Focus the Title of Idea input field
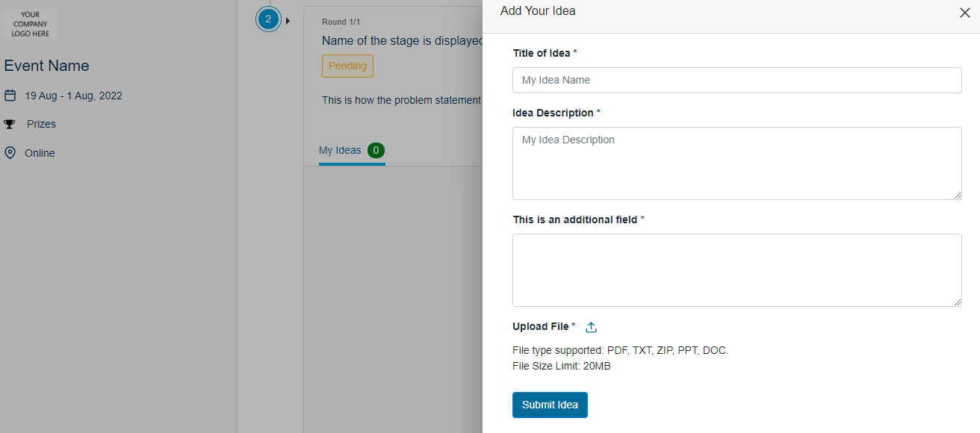 (737, 80)
